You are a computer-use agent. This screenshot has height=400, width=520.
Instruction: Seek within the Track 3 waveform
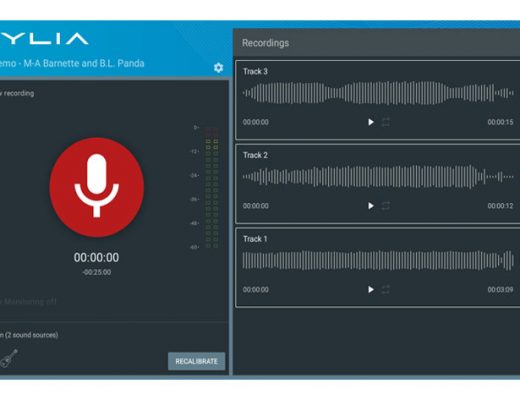point(378,93)
